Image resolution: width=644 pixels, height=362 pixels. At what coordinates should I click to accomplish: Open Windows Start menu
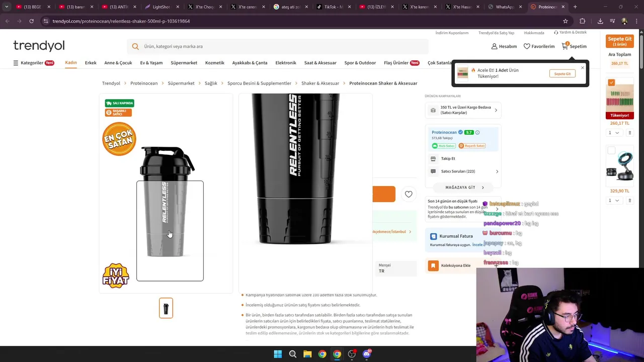(x=278, y=354)
